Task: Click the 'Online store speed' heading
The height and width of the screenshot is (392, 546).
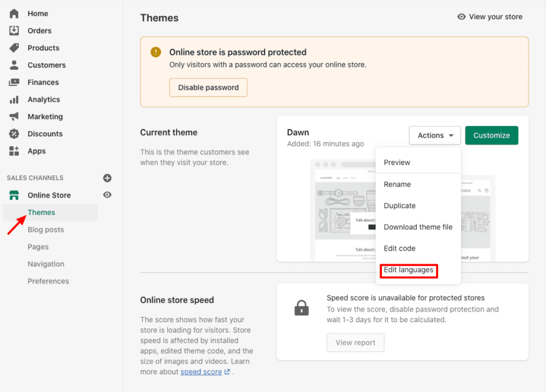Action: 177,300
